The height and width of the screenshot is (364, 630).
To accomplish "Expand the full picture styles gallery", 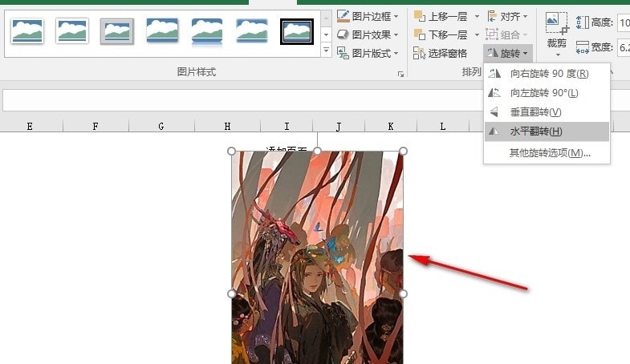I will click(x=327, y=51).
